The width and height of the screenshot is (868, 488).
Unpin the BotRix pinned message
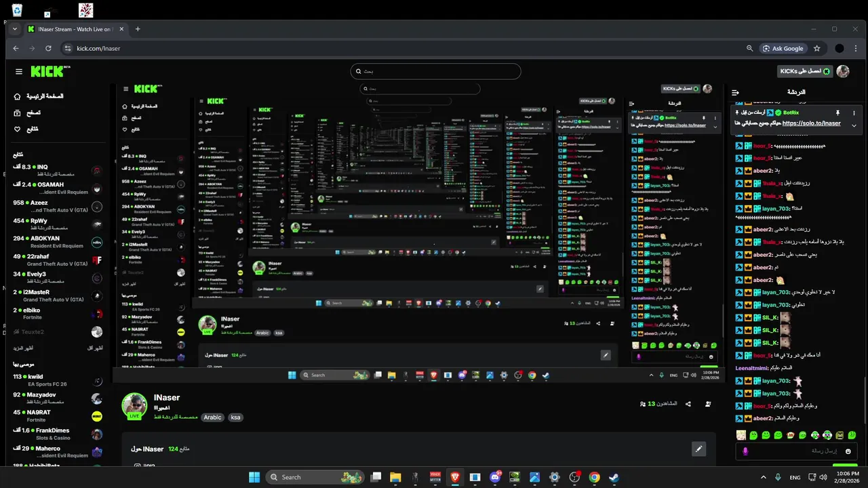click(x=837, y=113)
